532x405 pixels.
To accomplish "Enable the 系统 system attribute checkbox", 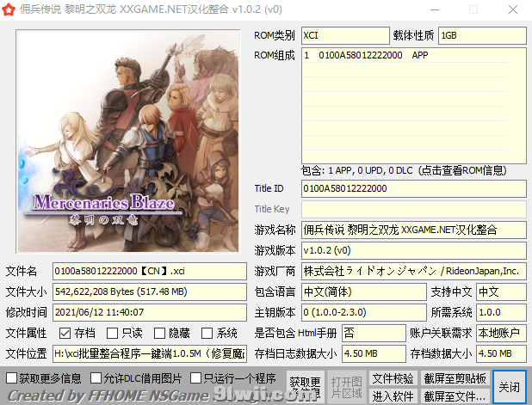I will coord(207,333).
